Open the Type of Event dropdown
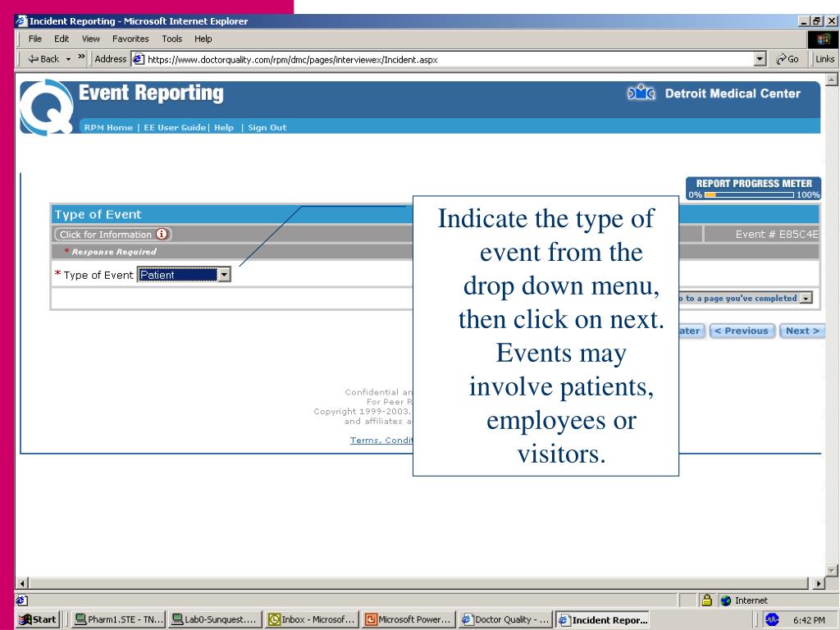The height and width of the screenshot is (630, 840). (x=184, y=275)
